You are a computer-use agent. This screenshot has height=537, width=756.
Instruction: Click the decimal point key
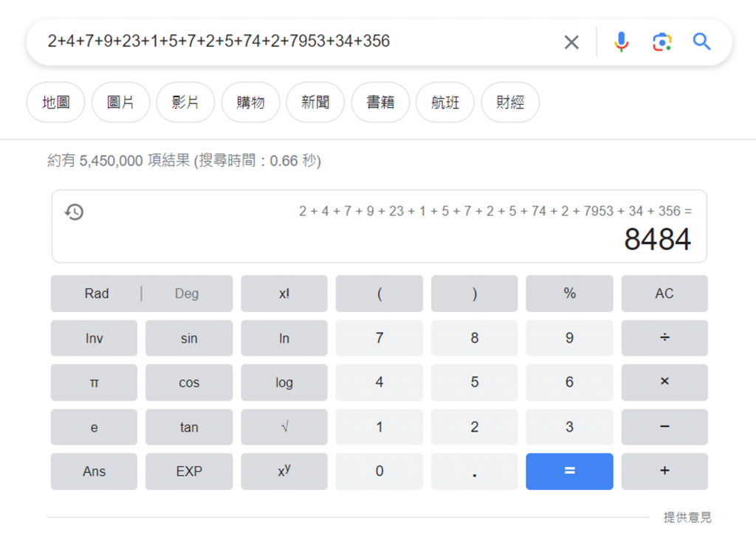coord(475,471)
